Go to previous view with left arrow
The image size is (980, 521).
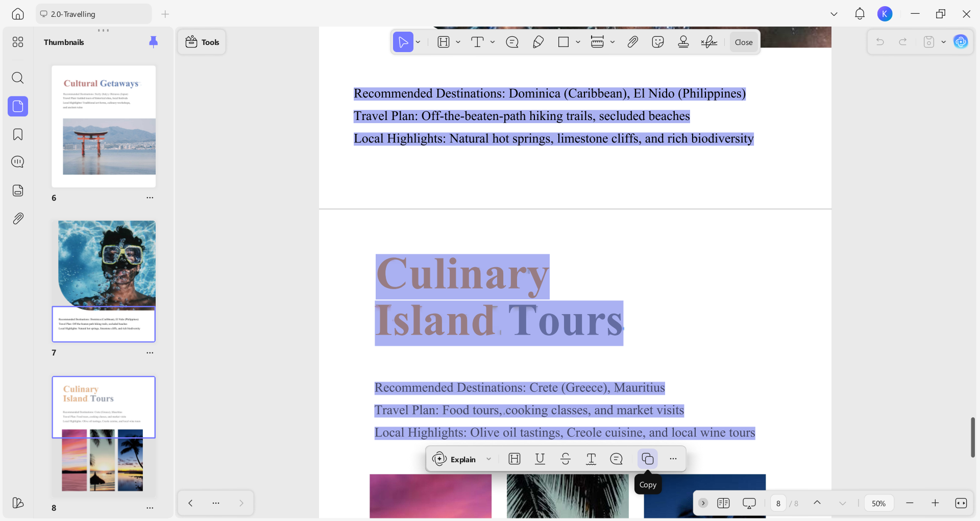point(190,503)
